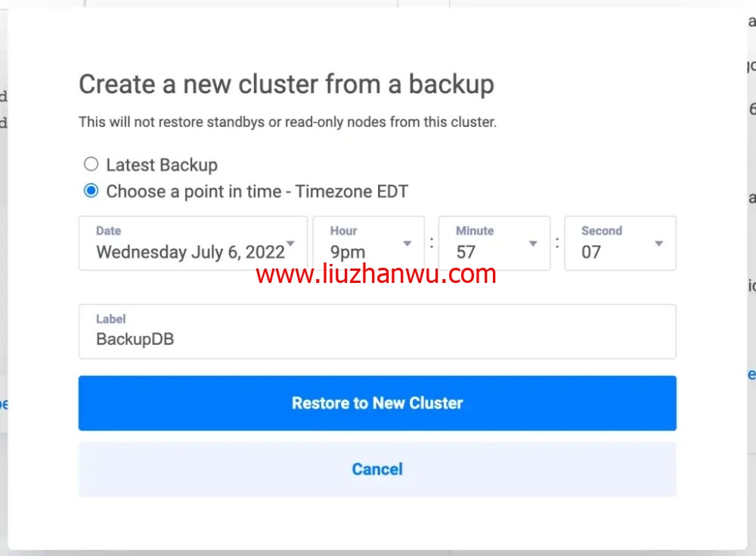Click the Second field's dropdown caret icon
756x556 pixels.
pos(658,244)
